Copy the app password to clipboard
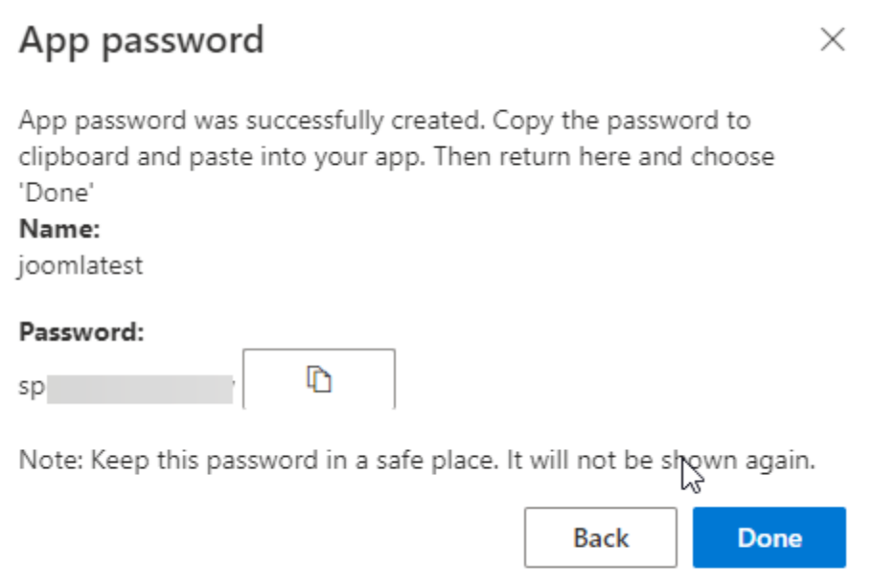The image size is (873, 588). 319,379
